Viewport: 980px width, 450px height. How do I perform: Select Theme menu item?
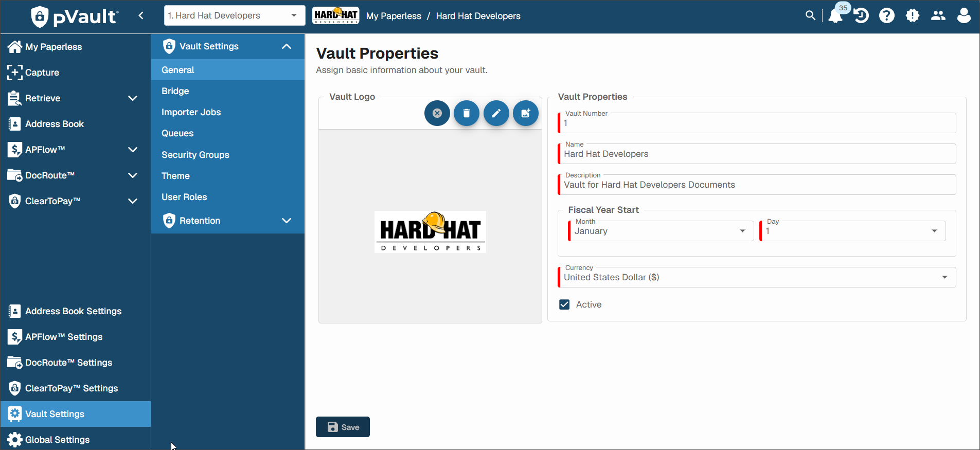(228, 176)
